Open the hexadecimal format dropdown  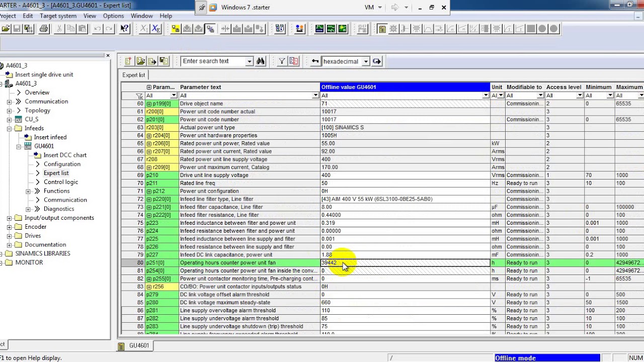pos(366,61)
